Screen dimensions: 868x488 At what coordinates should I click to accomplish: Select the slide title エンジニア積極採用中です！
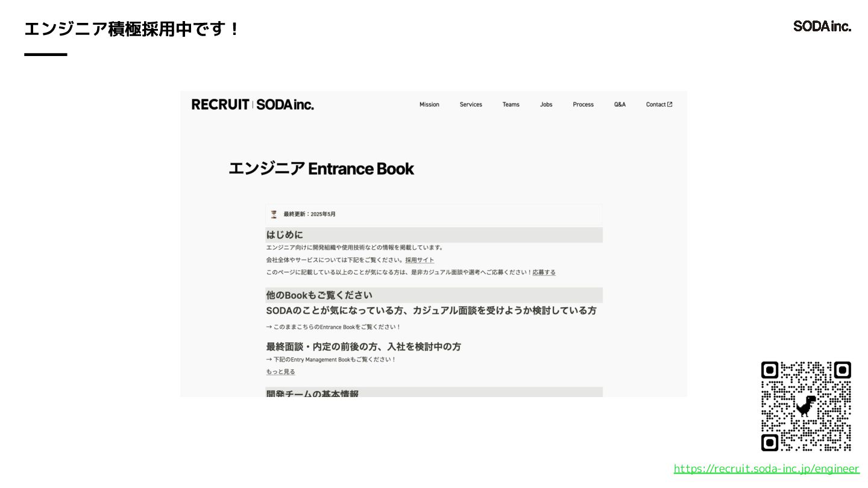pyautogui.click(x=131, y=28)
